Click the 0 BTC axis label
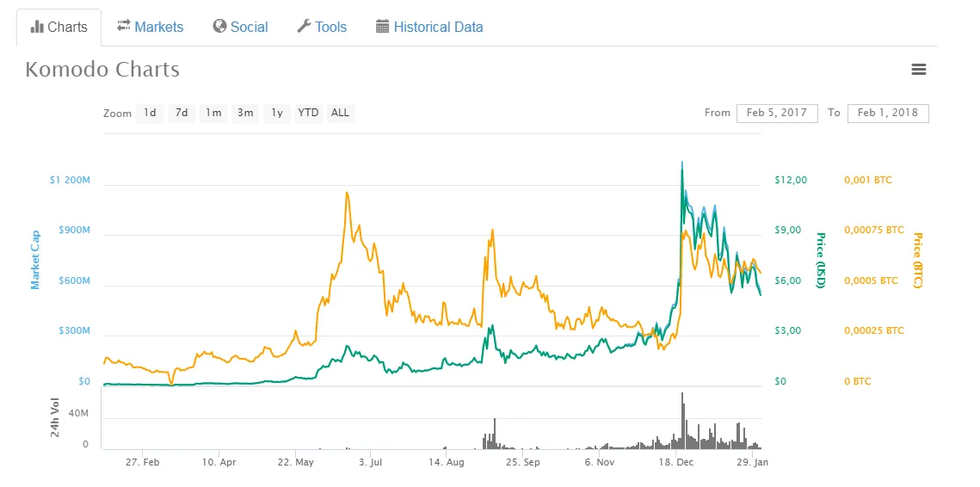 (x=858, y=381)
